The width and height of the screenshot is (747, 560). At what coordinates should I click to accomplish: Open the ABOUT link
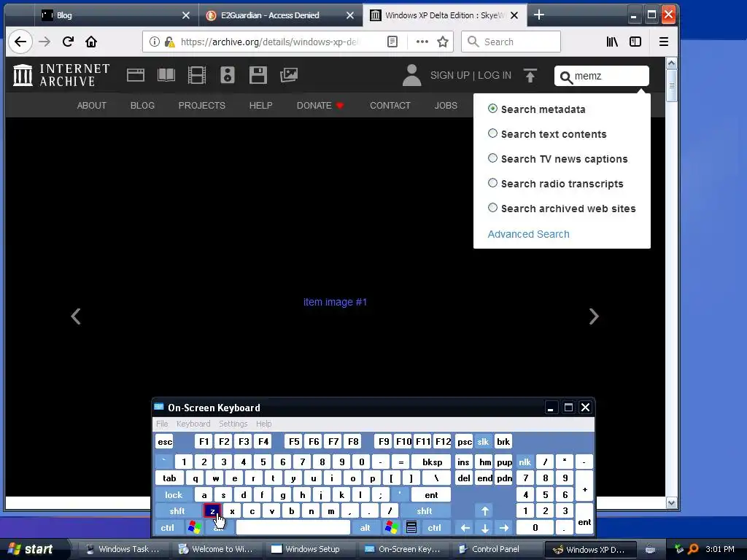[91, 105]
